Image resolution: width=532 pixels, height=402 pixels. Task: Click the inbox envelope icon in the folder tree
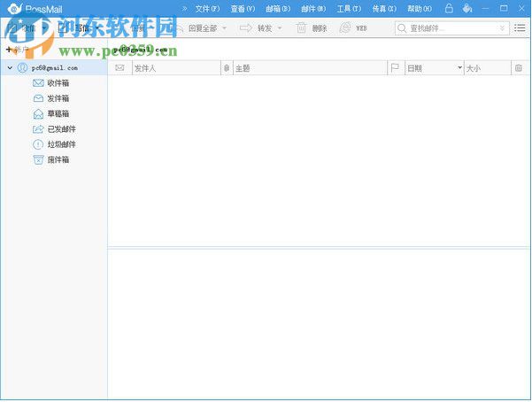[38, 83]
